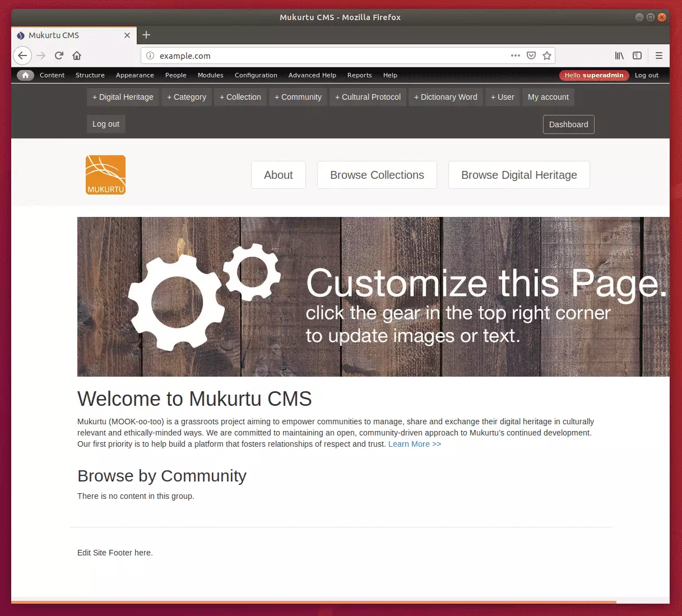Reload the current page
The height and width of the screenshot is (616, 682).
point(59,55)
